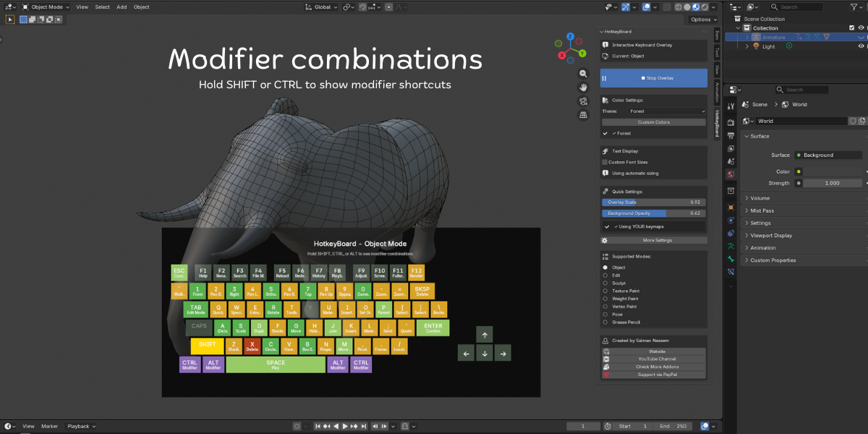Select Texture Paint mode radio
This screenshot has height=434, width=868.
click(605, 291)
